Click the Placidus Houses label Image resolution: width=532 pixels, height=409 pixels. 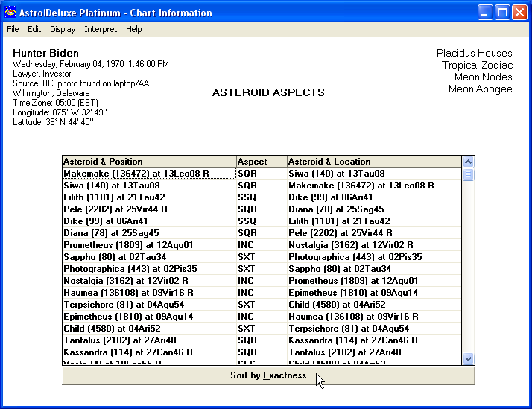point(475,53)
